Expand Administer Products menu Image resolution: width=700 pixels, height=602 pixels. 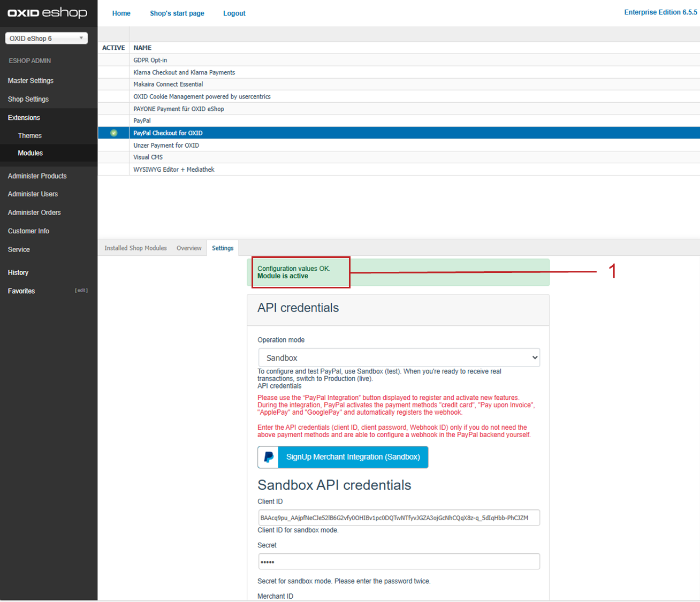point(37,176)
